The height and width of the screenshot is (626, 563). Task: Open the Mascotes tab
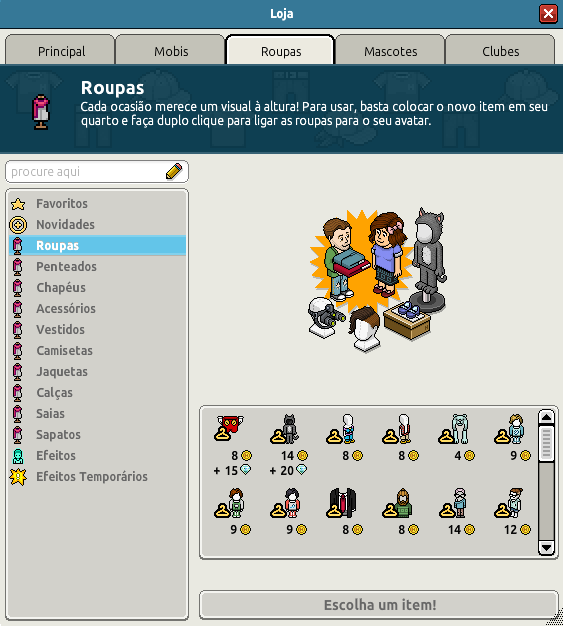pos(391,51)
